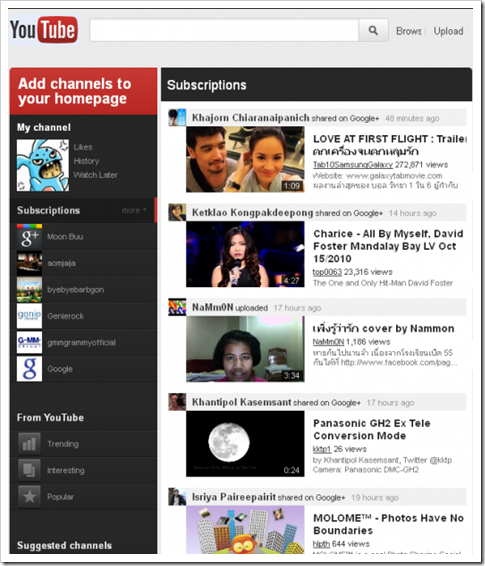Open 'cover by Nammon' video title
This screenshot has height=566, width=485.
click(383, 328)
